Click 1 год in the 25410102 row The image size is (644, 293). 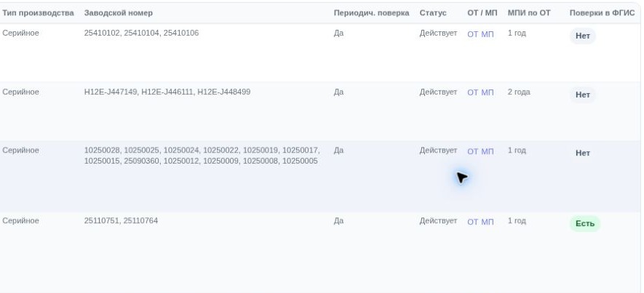pyautogui.click(x=517, y=33)
